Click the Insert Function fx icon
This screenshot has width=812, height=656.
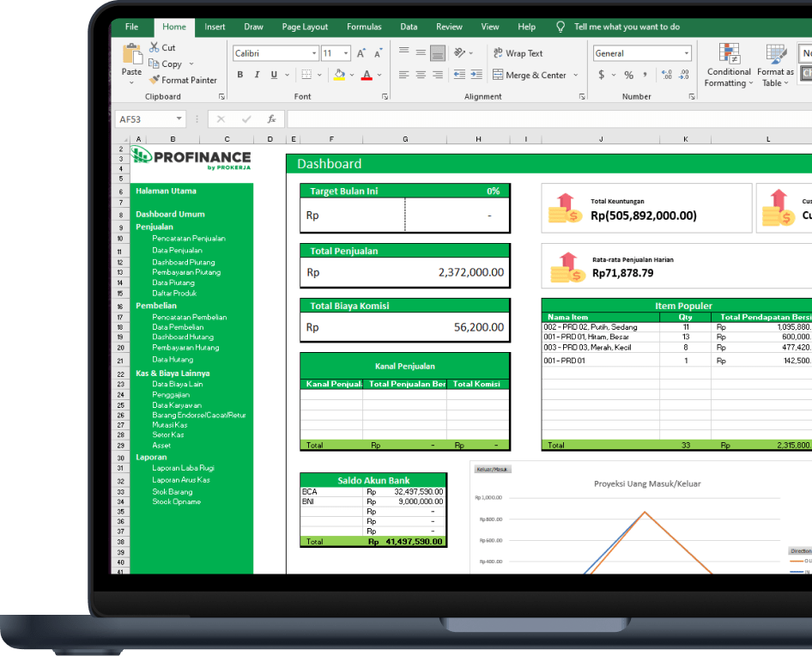tap(271, 119)
